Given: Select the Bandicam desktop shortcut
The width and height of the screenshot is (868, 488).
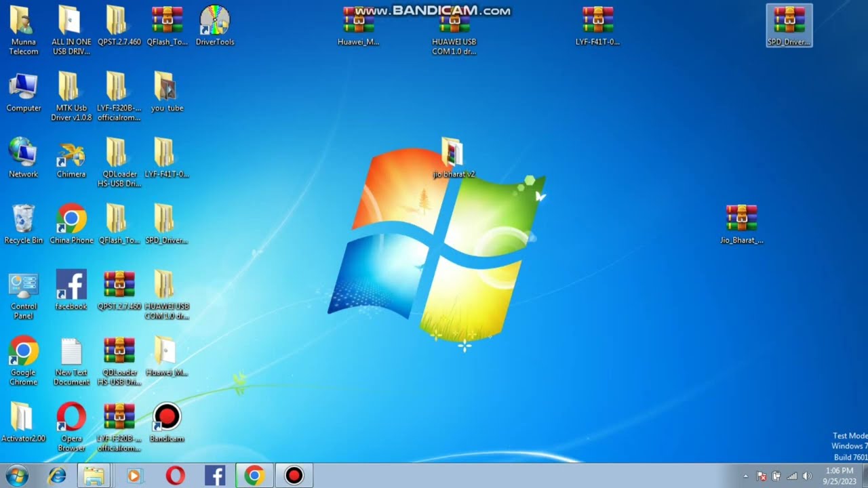Looking at the screenshot, I should pyautogui.click(x=167, y=422).
